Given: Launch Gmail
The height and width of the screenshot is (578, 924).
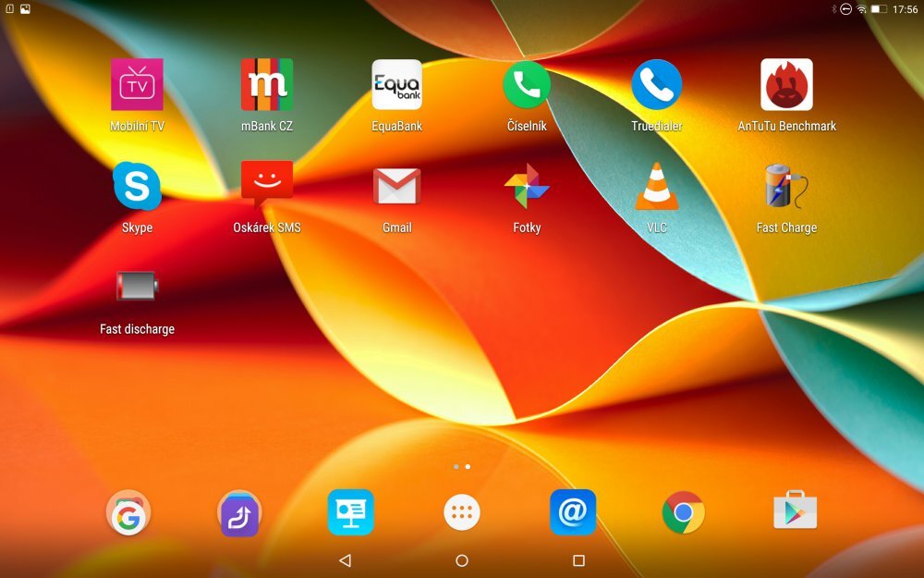Looking at the screenshot, I should pos(396,187).
